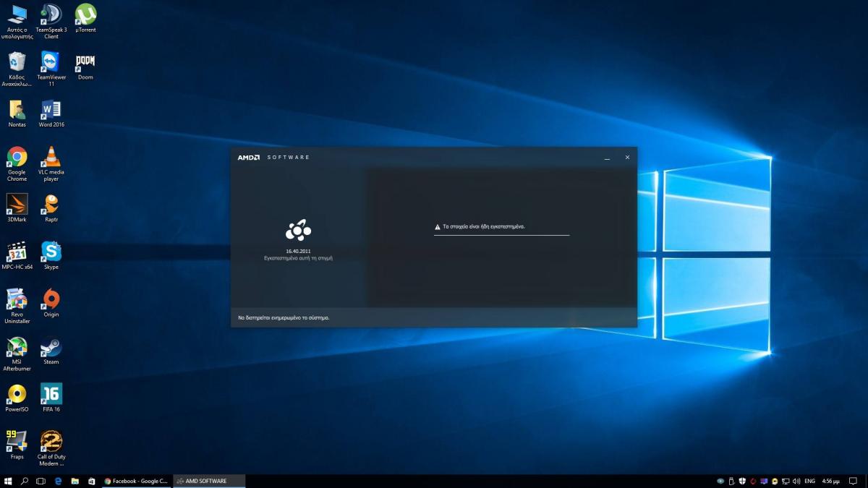868x488 pixels.
Task: Click 'Να διατηρείται ενημερωμένο το σύστημα' text
Action: [x=284, y=317]
